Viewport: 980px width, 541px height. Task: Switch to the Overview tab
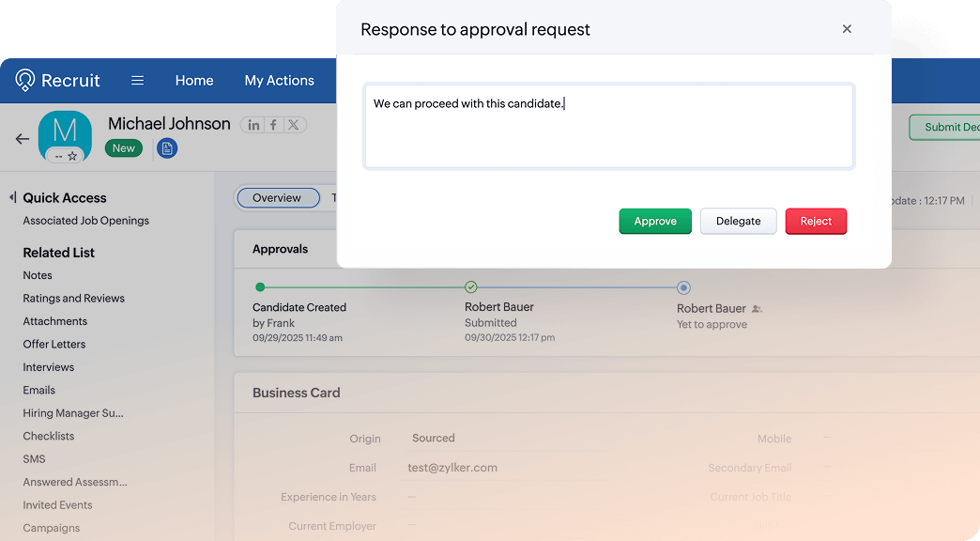(277, 197)
